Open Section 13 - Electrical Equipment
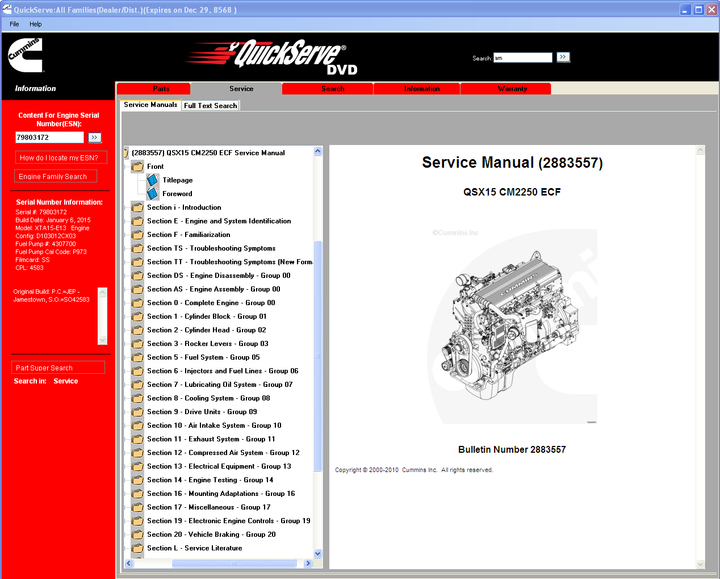720x579 pixels. click(219, 466)
